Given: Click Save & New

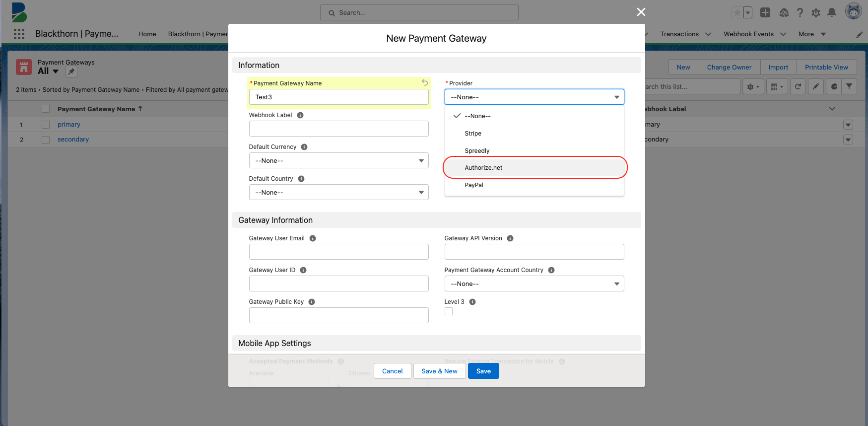Looking at the screenshot, I should tap(439, 371).
